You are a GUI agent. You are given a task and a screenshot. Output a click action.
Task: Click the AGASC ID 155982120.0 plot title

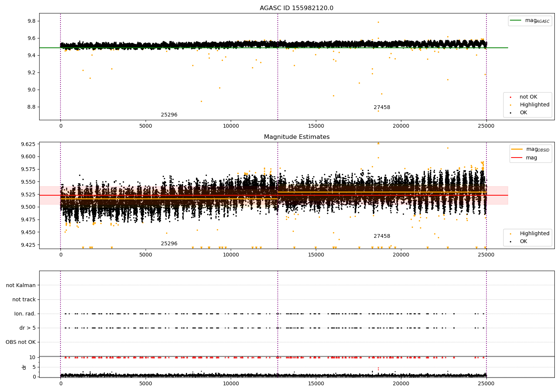click(x=296, y=8)
